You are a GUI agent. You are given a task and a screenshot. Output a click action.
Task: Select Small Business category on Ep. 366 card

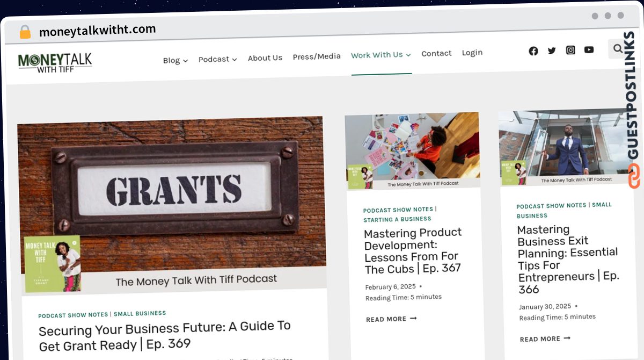(563, 210)
